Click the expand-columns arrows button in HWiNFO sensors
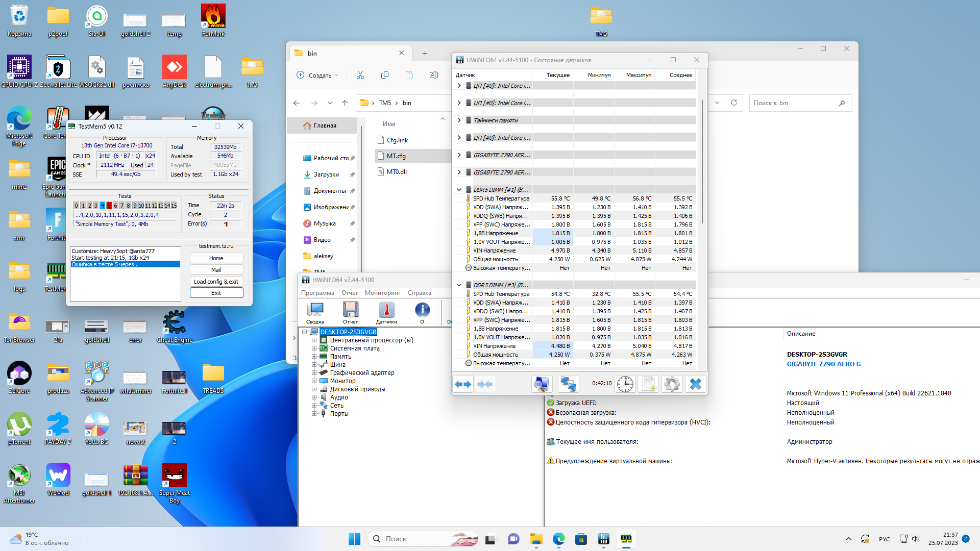The height and width of the screenshot is (551, 980). coord(463,384)
